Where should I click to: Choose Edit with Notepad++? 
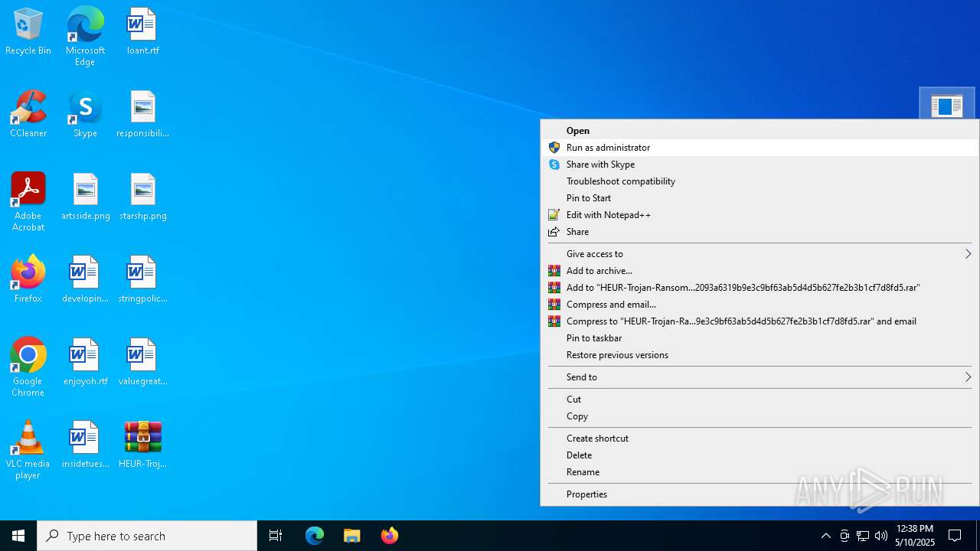coord(760,215)
